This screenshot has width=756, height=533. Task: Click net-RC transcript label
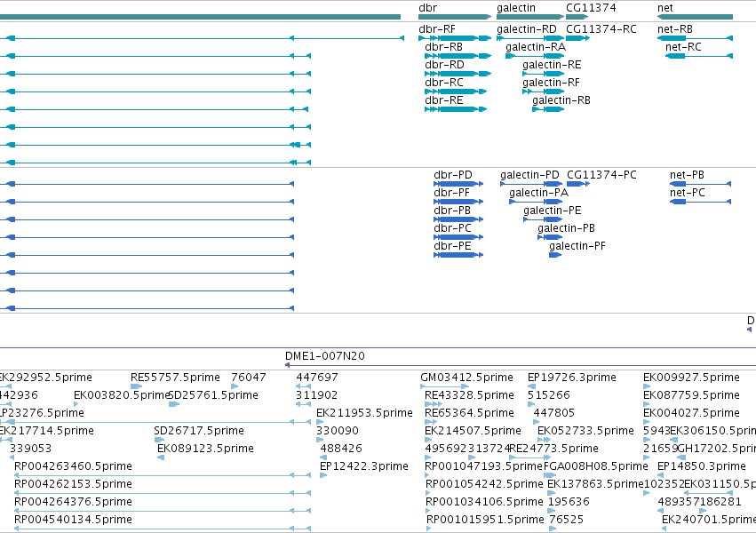pos(683,47)
